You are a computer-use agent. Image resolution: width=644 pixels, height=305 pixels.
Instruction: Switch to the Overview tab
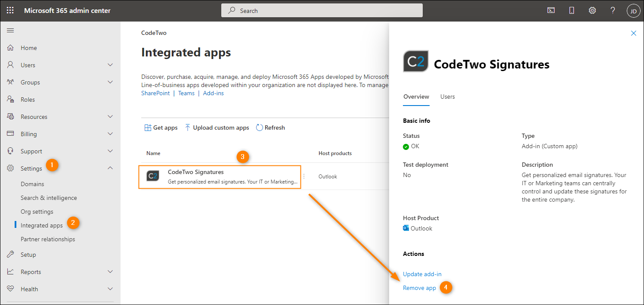coord(416,96)
